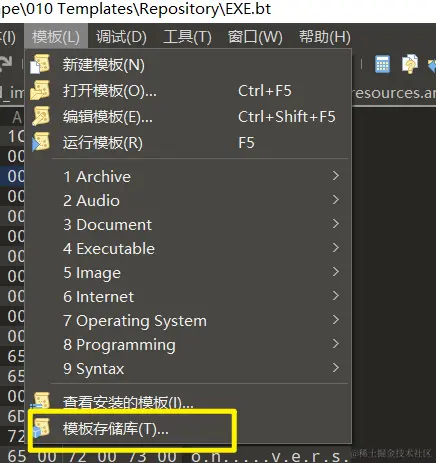Open the 模板(L) menu
The height and width of the screenshot is (463, 436).
(56, 36)
